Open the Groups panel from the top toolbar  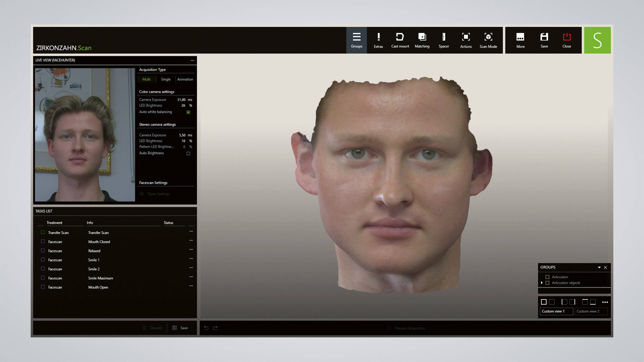[x=356, y=40]
